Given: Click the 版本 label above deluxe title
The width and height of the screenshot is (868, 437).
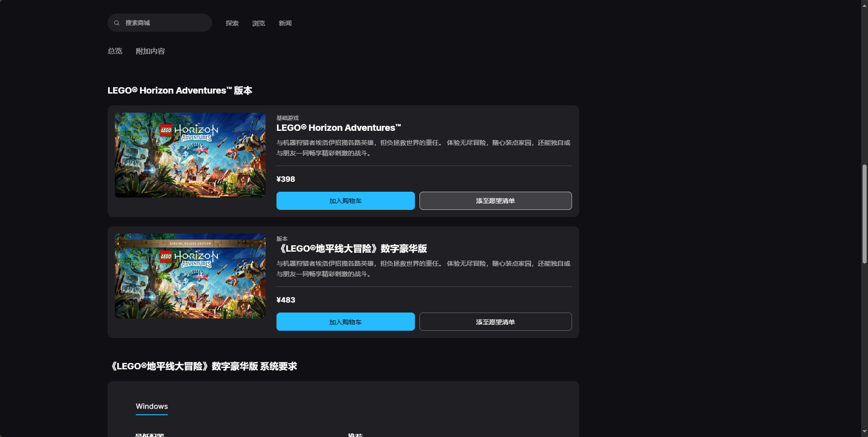Looking at the screenshot, I should tap(282, 238).
